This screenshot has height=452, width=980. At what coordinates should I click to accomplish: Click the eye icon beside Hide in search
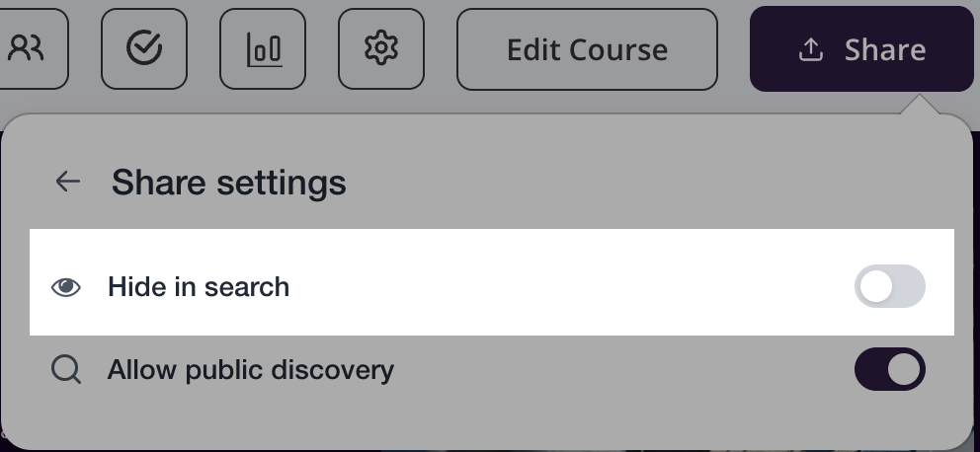tap(66, 287)
